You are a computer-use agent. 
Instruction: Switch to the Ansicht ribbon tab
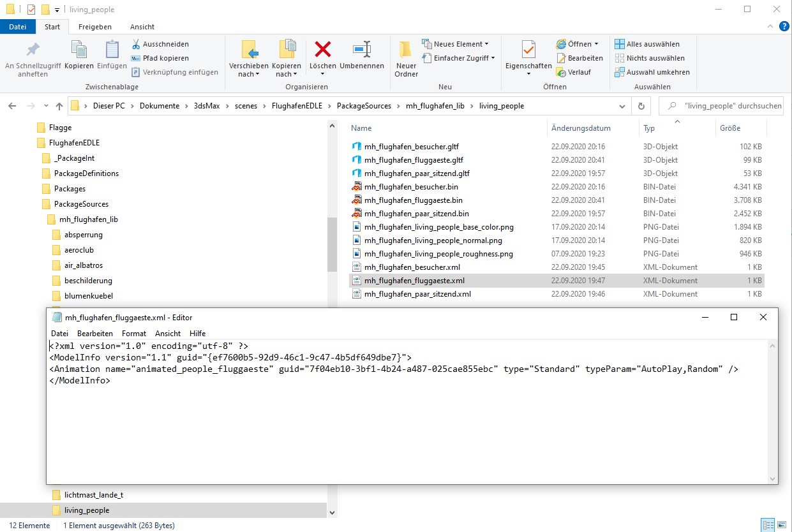142,27
